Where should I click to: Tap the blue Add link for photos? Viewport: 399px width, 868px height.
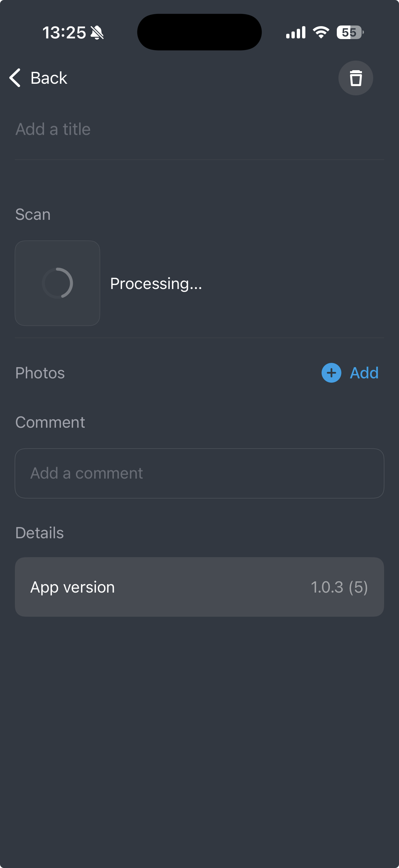coord(364,373)
